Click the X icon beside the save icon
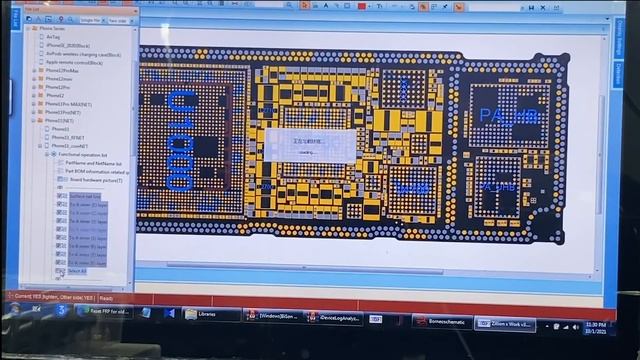This screenshot has width=640, height=360. pos(543,8)
